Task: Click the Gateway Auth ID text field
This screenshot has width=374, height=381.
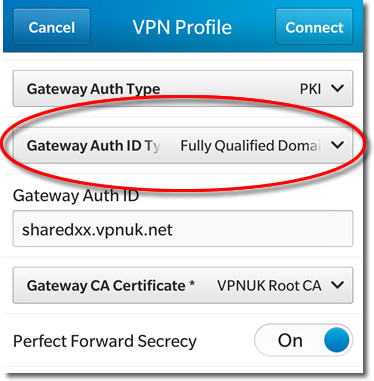Action: pyautogui.click(x=183, y=229)
